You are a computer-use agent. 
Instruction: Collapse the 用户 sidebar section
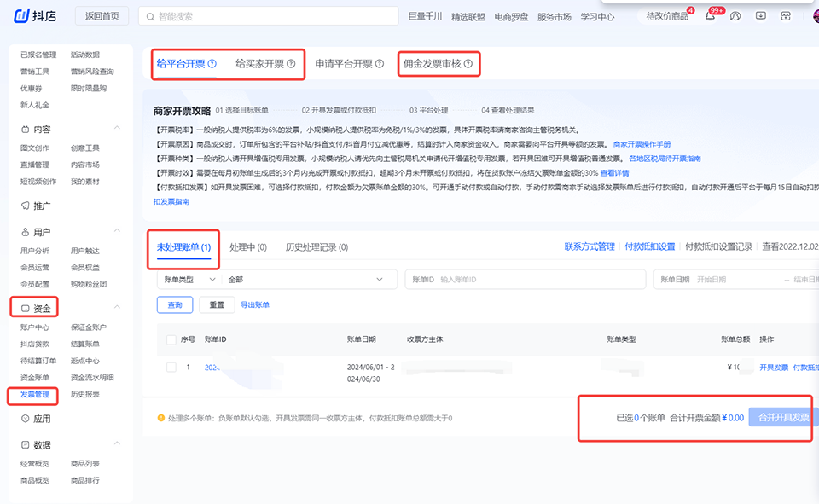(117, 232)
